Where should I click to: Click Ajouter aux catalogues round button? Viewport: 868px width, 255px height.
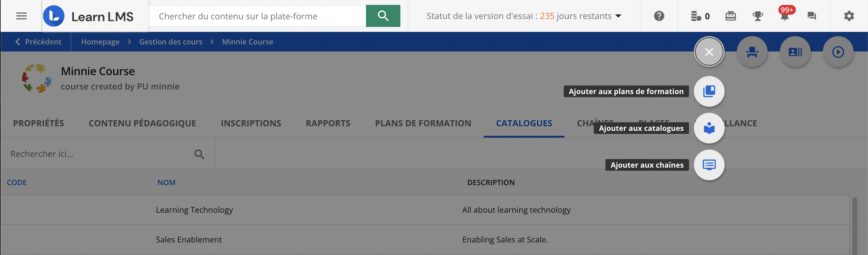(x=709, y=128)
